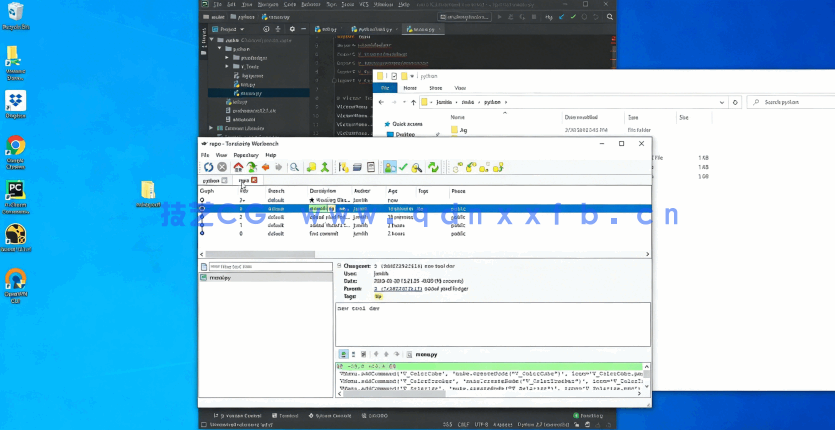Viewport: 835px width, 430px height.
Task: Click the Home working directory icon
Action: pyautogui.click(x=239, y=168)
